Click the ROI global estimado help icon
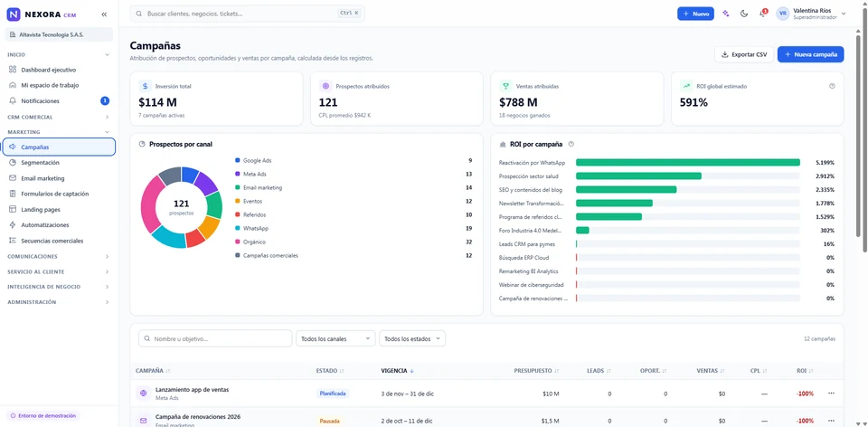This screenshot has width=868, height=427. [x=832, y=86]
